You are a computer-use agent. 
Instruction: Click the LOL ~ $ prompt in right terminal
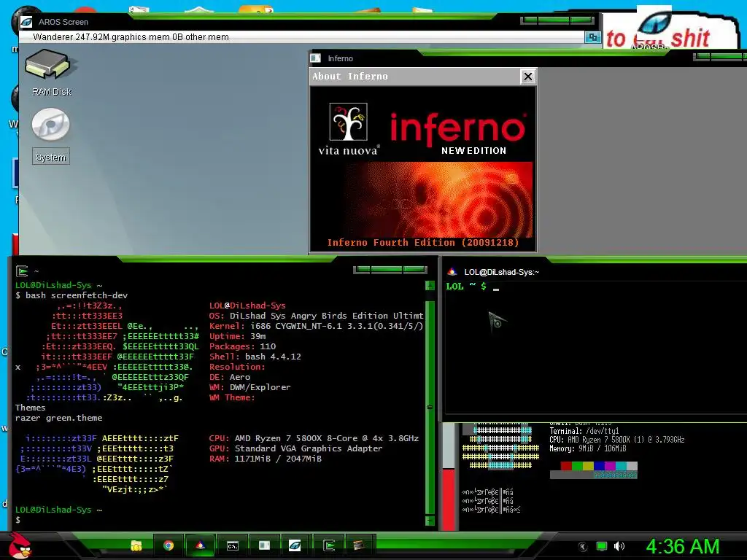(466, 286)
